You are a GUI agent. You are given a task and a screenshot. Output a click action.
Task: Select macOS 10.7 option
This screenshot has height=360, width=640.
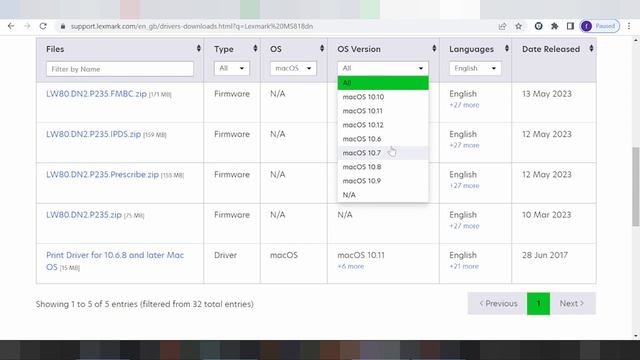383,153
